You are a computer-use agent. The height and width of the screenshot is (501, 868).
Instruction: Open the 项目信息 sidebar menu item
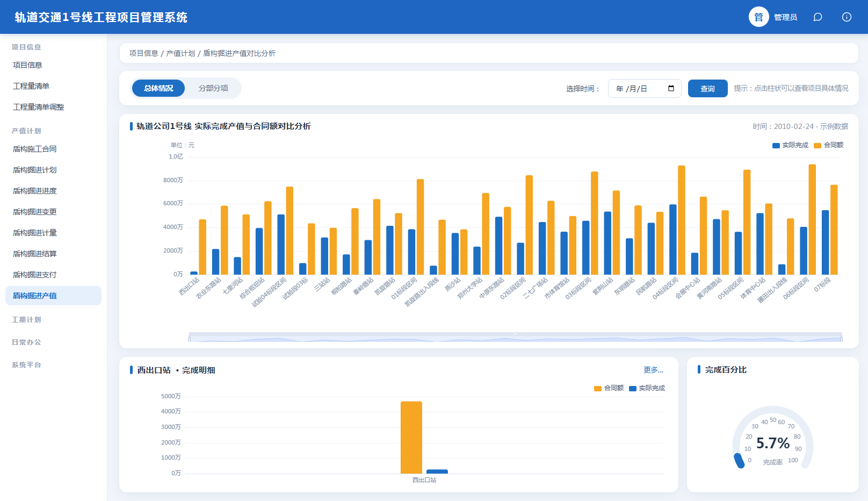coord(53,65)
